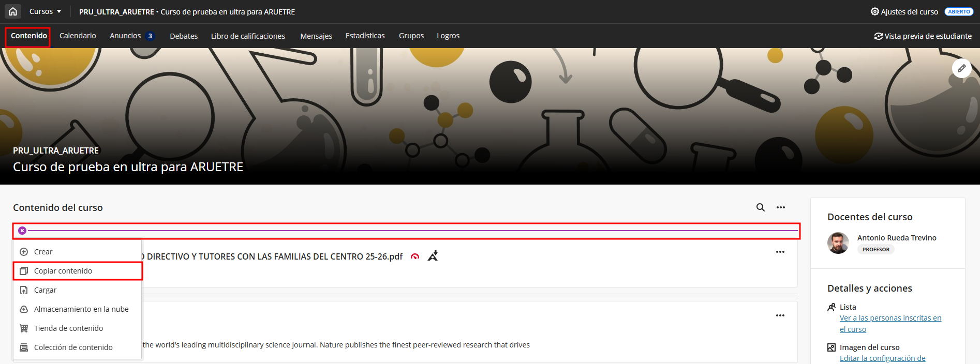Close the purple add-content menu button
The height and width of the screenshot is (364, 980).
[x=22, y=231]
